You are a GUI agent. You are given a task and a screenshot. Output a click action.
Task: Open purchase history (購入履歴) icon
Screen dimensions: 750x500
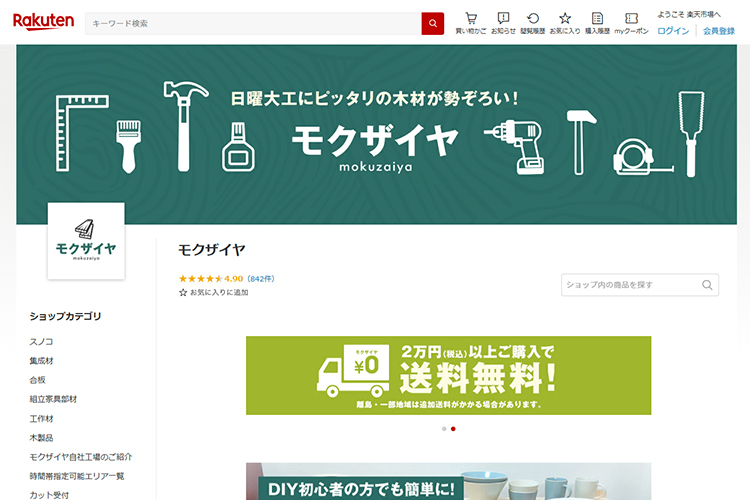click(597, 22)
